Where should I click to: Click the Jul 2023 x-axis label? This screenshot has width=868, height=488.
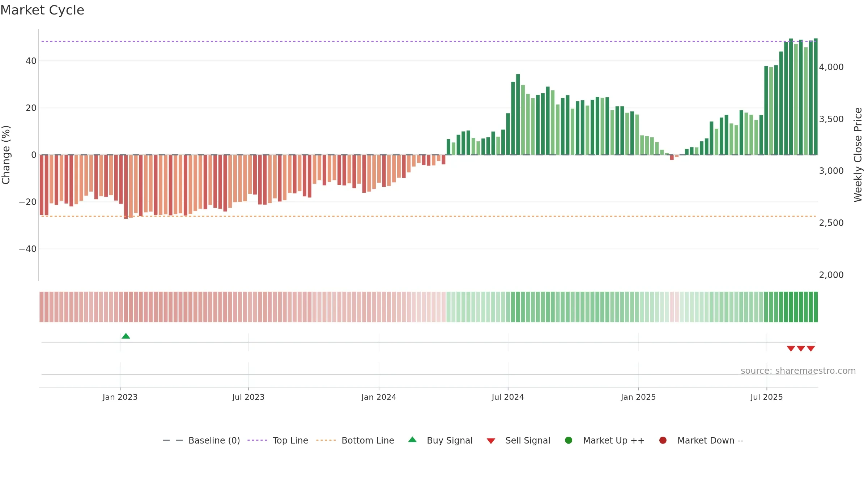[248, 397]
